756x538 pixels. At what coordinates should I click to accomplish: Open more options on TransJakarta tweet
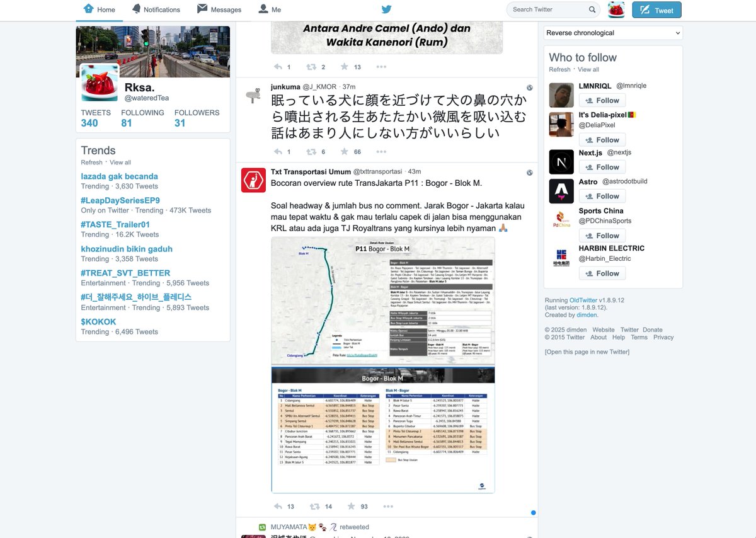tap(389, 507)
